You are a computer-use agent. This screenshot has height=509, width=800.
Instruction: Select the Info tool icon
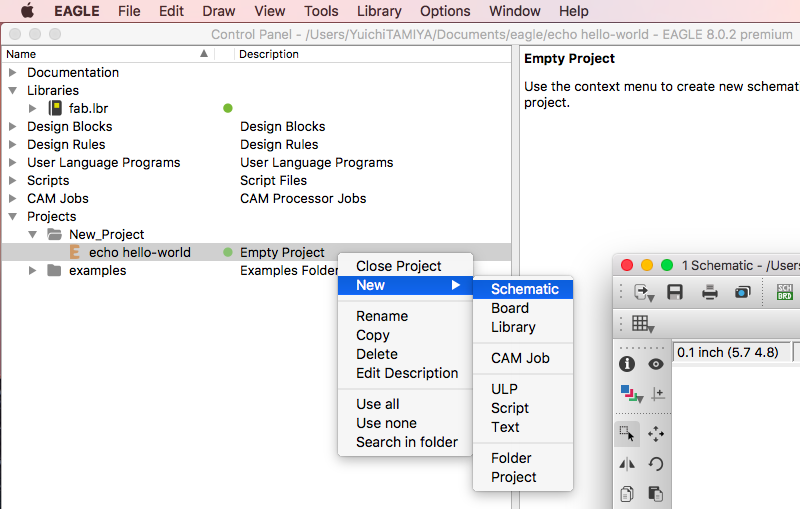point(627,364)
